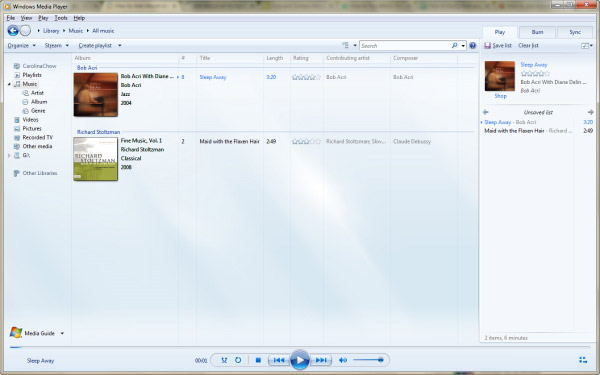
Task: Toggle repeat mode
Action: (x=238, y=360)
